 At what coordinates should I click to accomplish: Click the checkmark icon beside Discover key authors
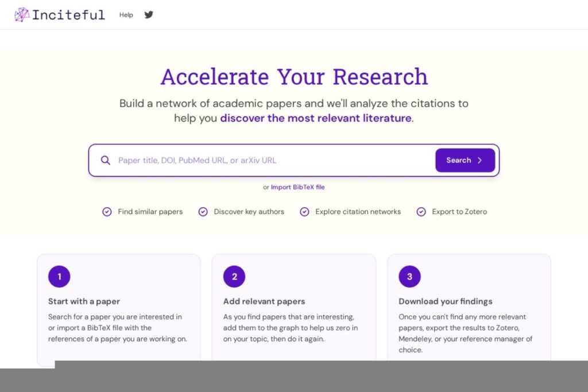(x=203, y=212)
